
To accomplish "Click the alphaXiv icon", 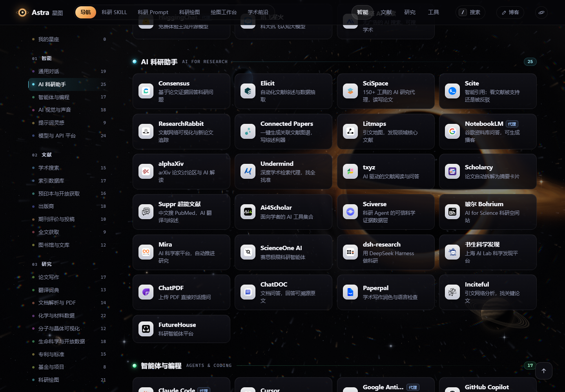I will click(146, 171).
